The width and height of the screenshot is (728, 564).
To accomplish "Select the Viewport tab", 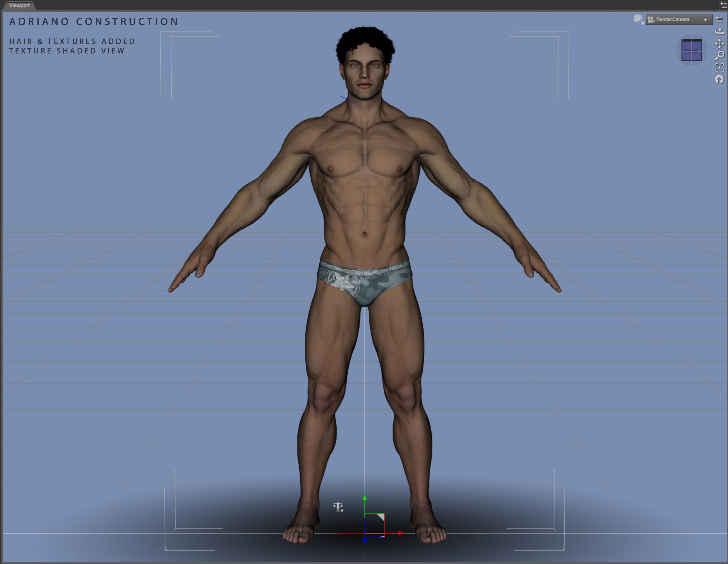I will point(19,5).
